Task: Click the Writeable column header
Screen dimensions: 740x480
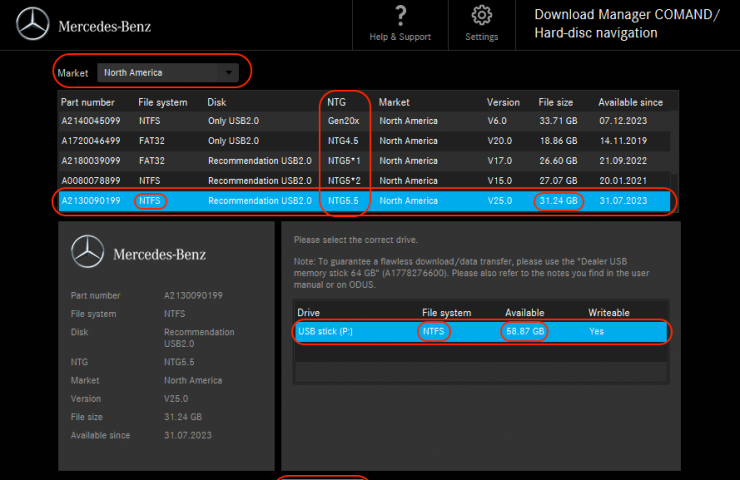Action: click(x=609, y=313)
